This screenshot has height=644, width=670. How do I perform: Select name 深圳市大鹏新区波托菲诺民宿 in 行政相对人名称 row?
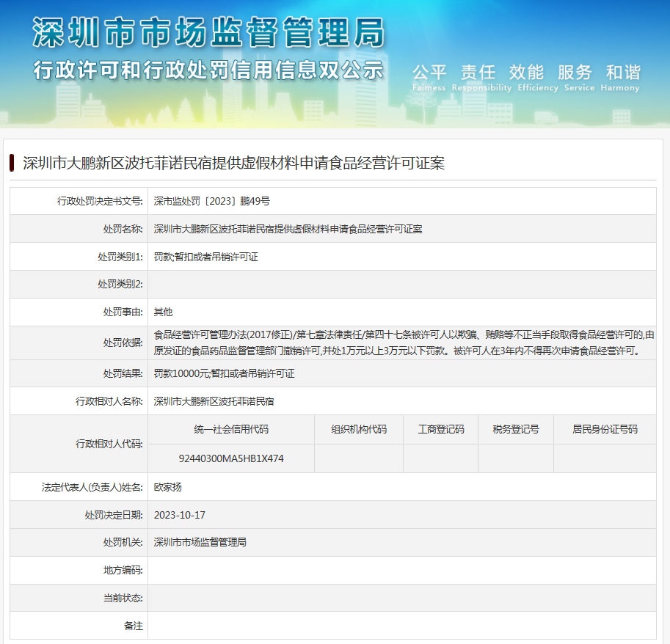214,401
